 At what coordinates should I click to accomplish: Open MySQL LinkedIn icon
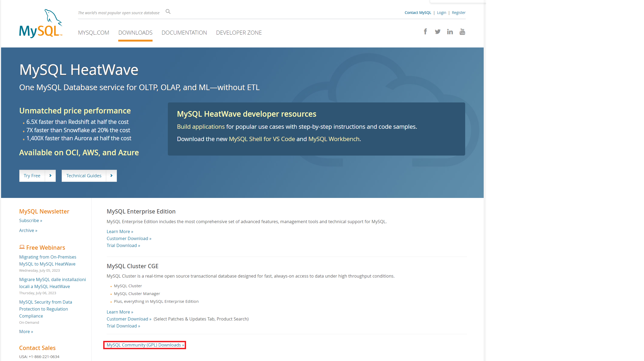pos(450,32)
